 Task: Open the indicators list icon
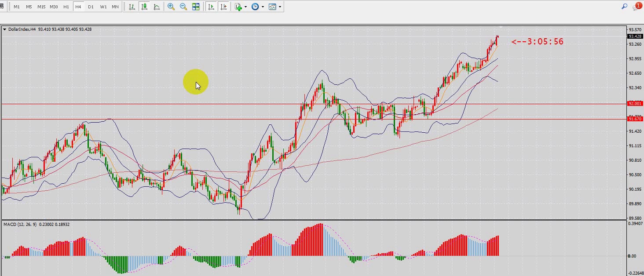tap(239, 7)
